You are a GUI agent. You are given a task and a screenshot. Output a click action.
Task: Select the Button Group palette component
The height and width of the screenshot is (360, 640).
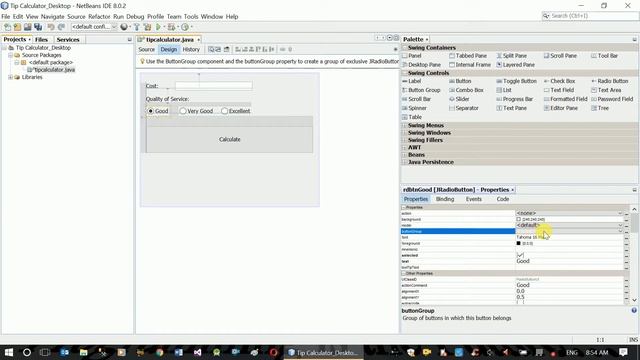click(x=421, y=90)
